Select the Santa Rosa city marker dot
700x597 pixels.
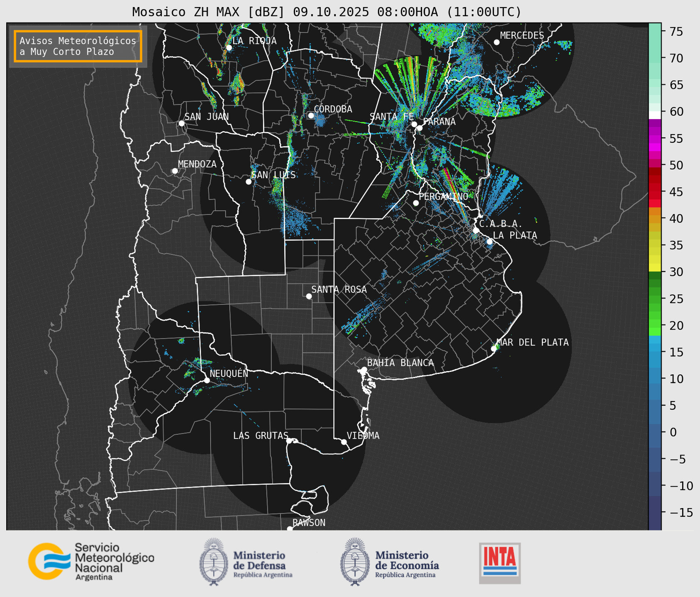pos(309,296)
